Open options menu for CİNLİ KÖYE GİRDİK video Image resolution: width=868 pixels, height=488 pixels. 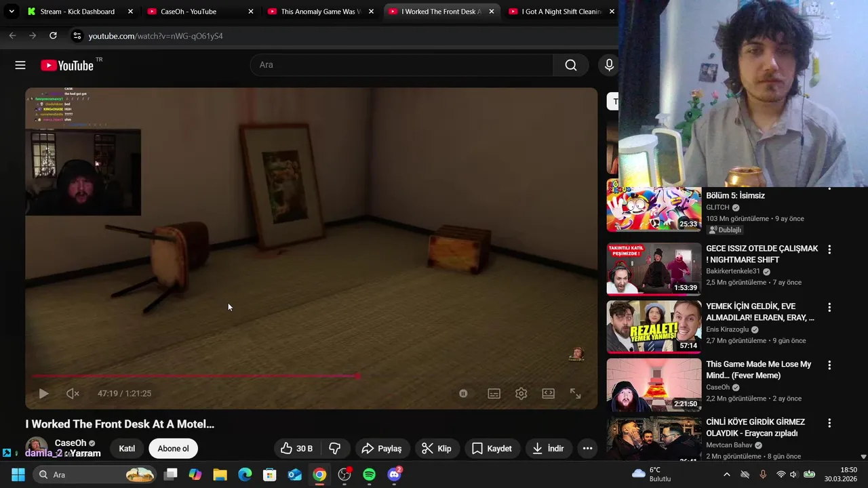[829, 423]
